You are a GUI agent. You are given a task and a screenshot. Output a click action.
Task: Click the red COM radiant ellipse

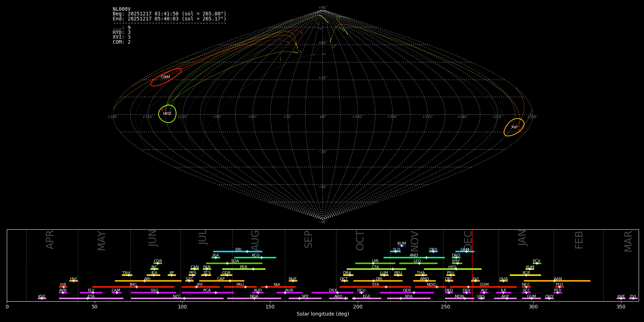coord(166,77)
